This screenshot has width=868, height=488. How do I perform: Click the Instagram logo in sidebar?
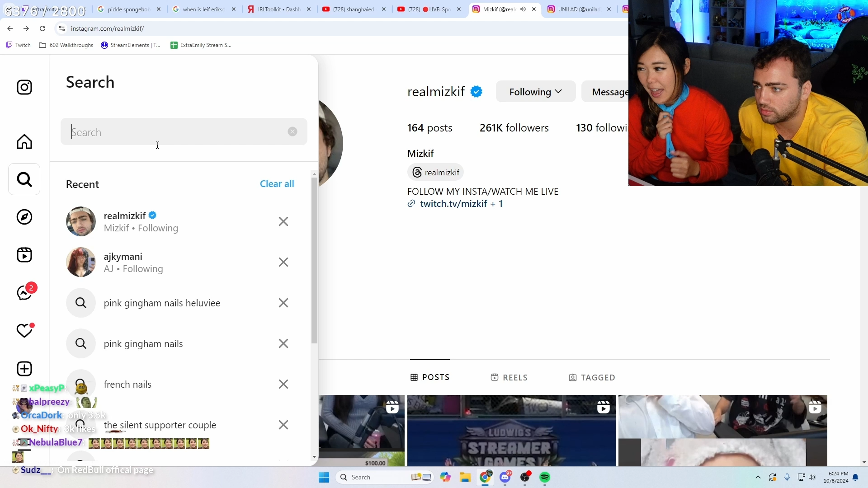[24, 88]
